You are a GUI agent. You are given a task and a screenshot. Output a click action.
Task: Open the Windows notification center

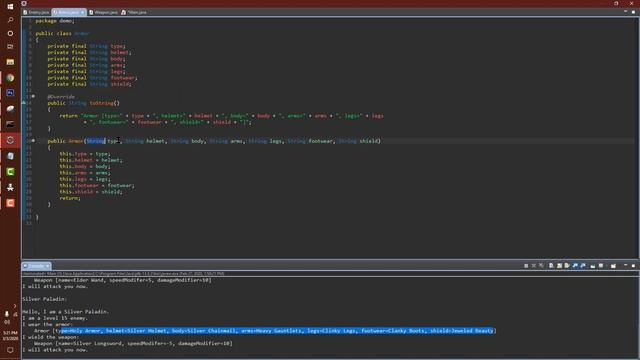coord(10,350)
